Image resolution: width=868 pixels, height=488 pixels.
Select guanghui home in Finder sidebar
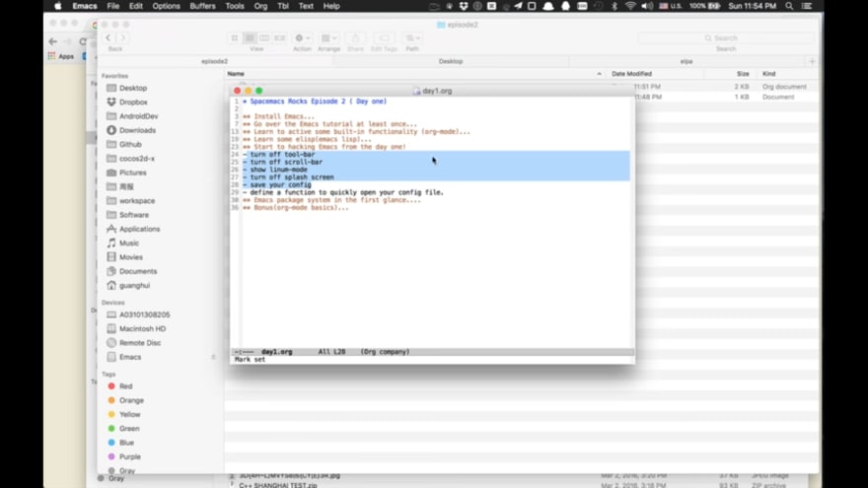coord(134,286)
